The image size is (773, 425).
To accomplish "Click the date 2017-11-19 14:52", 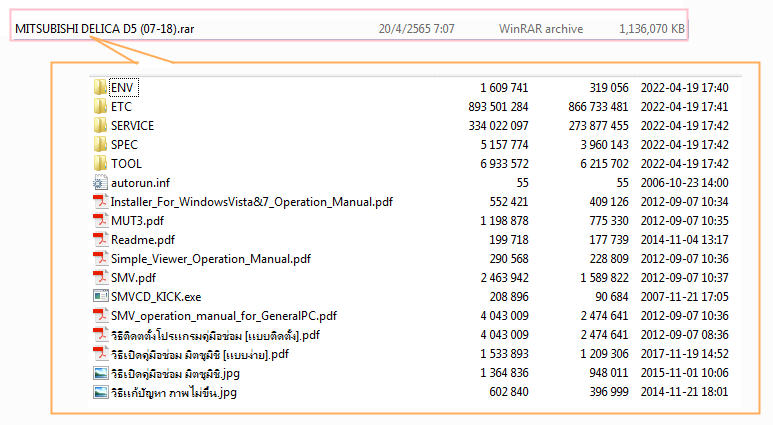I will [x=684, y=354].
